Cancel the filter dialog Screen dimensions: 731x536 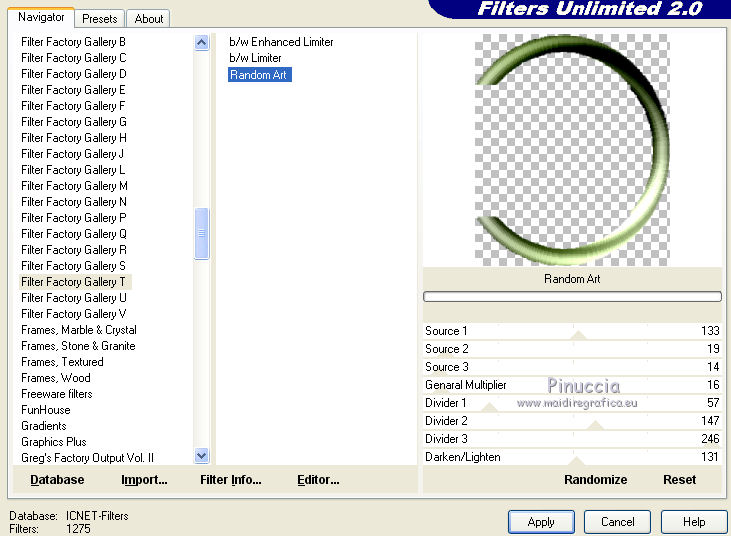[x=617, y=522]
